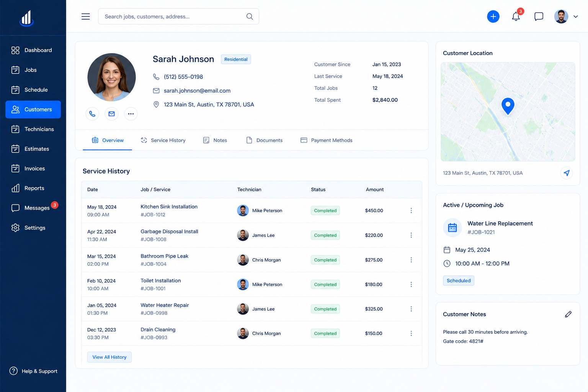Viewport: 588px width, 392px height.
Task: Open Schedule in sidebar
Action: 33,90
